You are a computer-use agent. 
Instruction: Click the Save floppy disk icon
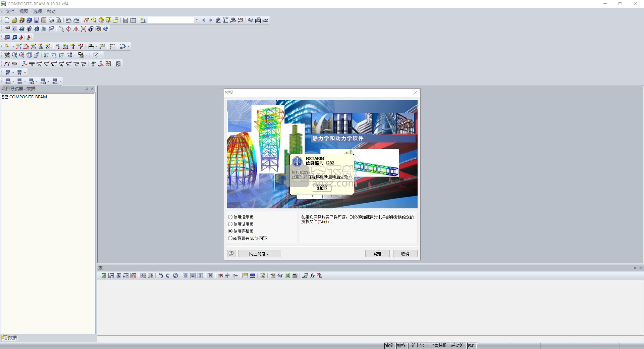pyautogui.click(x=37, y=20)
